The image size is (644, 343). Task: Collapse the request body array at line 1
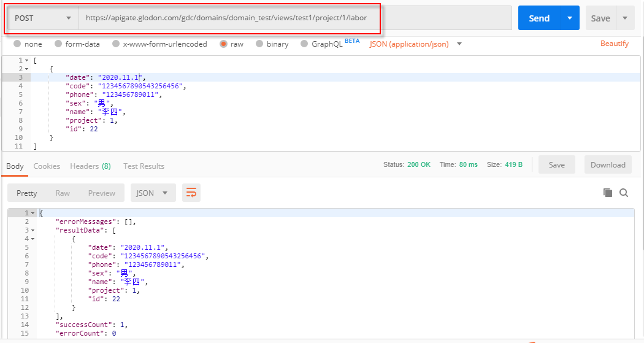click(x=28, y=60)
